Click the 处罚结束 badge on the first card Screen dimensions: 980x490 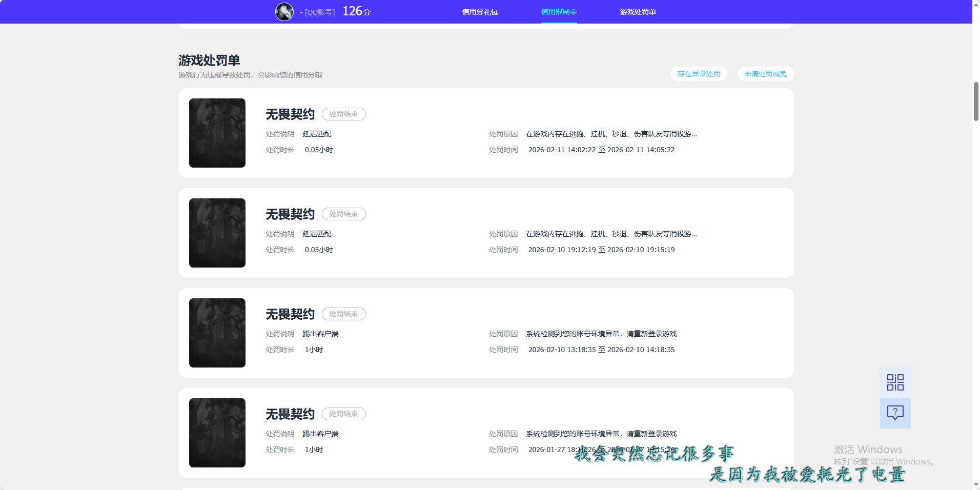point(343,114)
